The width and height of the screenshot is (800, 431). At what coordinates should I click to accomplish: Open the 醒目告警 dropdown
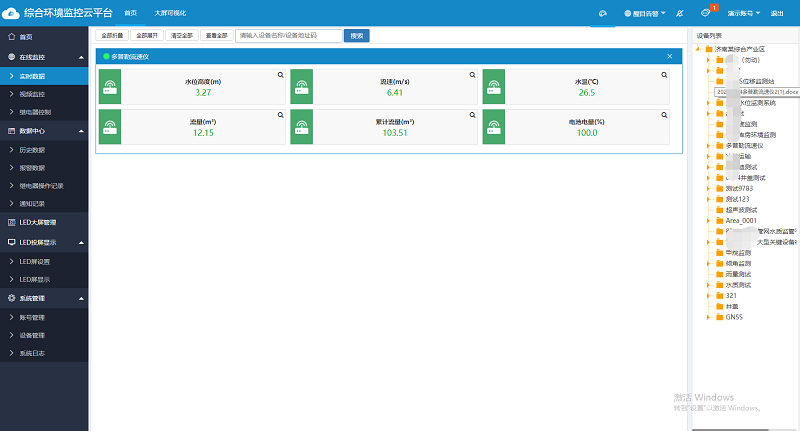pos(645,14)
